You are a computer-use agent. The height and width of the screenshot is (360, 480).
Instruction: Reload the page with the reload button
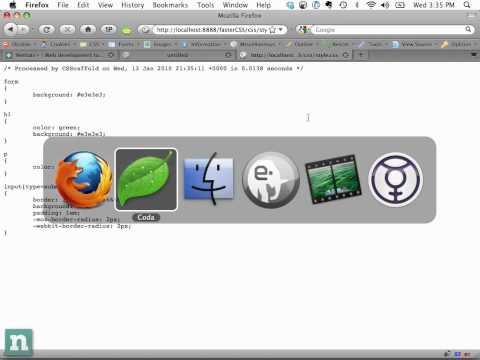point(47,30)
